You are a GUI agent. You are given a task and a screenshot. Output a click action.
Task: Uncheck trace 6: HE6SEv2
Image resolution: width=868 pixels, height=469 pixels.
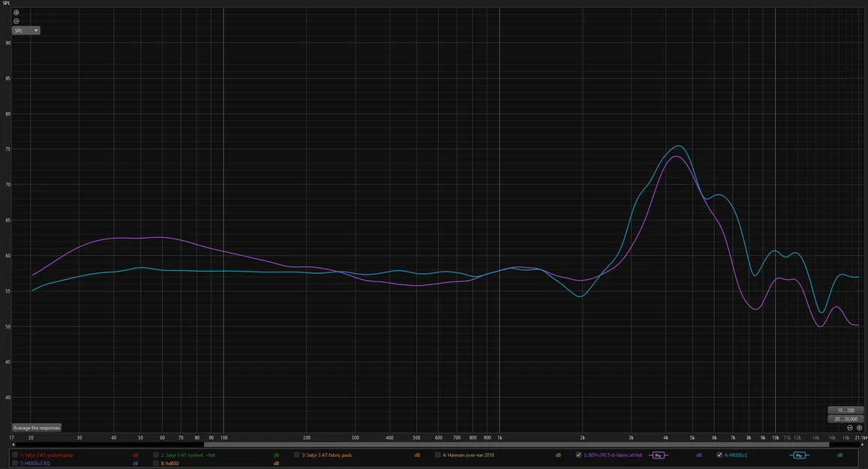point(719,455)
